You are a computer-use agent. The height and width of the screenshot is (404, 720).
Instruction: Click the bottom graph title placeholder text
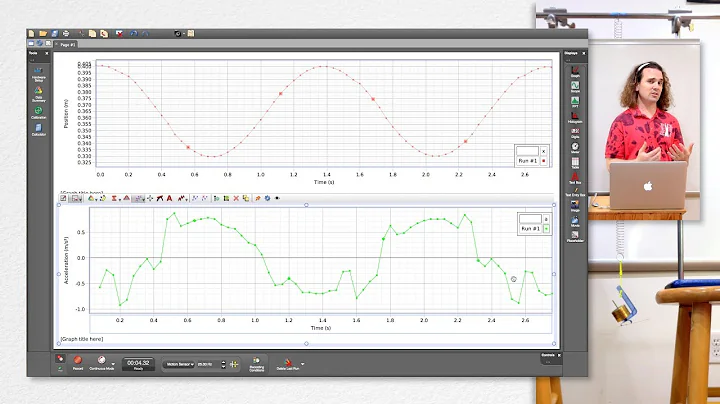(82, 339)
